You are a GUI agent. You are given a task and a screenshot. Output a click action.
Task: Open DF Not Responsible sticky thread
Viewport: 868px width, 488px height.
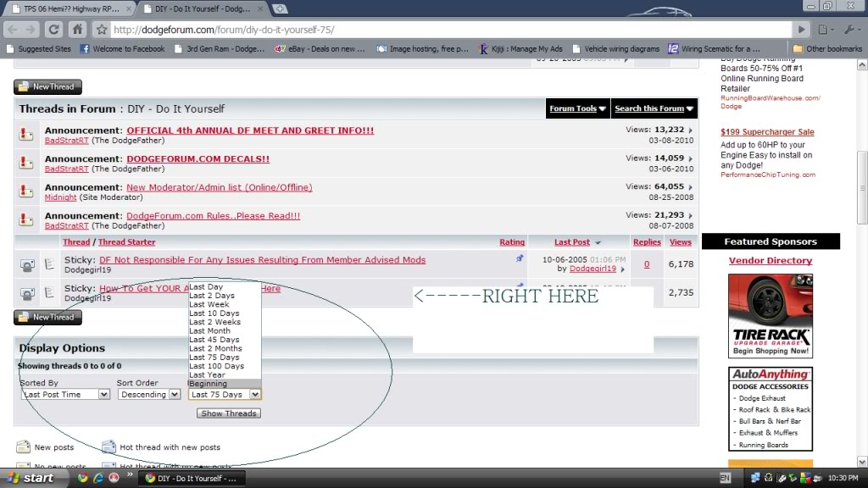coord(263,260)
